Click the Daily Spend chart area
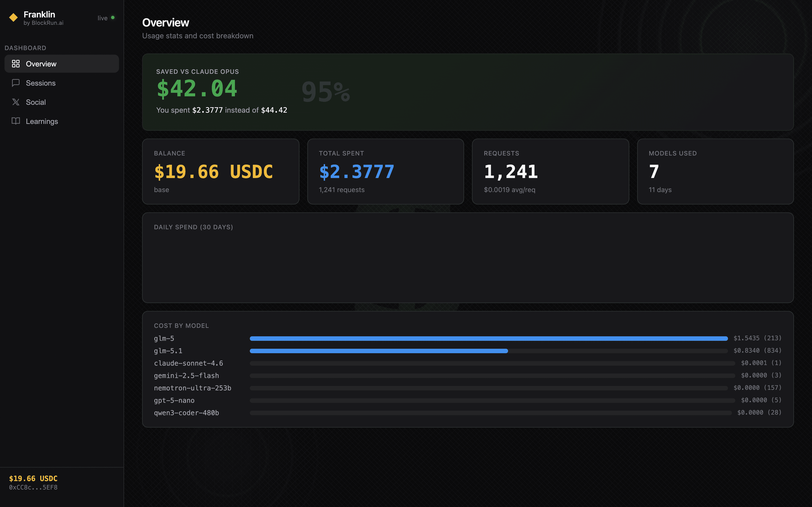 (468, 265)
